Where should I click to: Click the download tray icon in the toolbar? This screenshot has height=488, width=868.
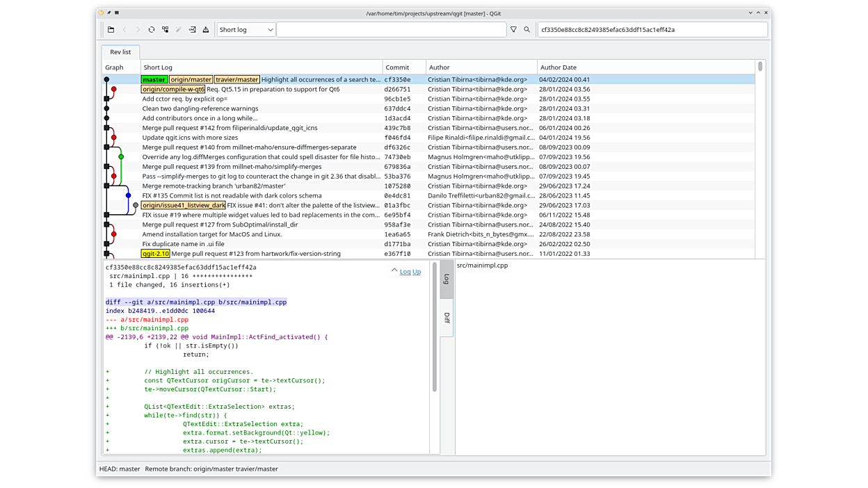pos(206,30)
